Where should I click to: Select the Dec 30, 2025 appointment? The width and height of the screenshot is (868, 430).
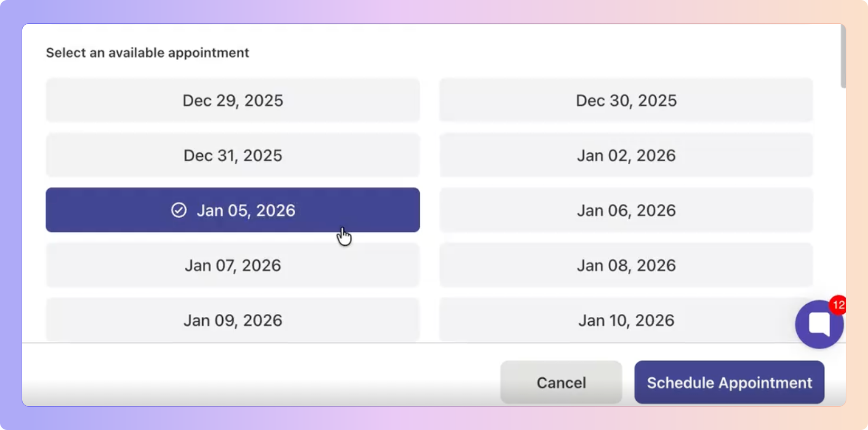coord(626,100)
